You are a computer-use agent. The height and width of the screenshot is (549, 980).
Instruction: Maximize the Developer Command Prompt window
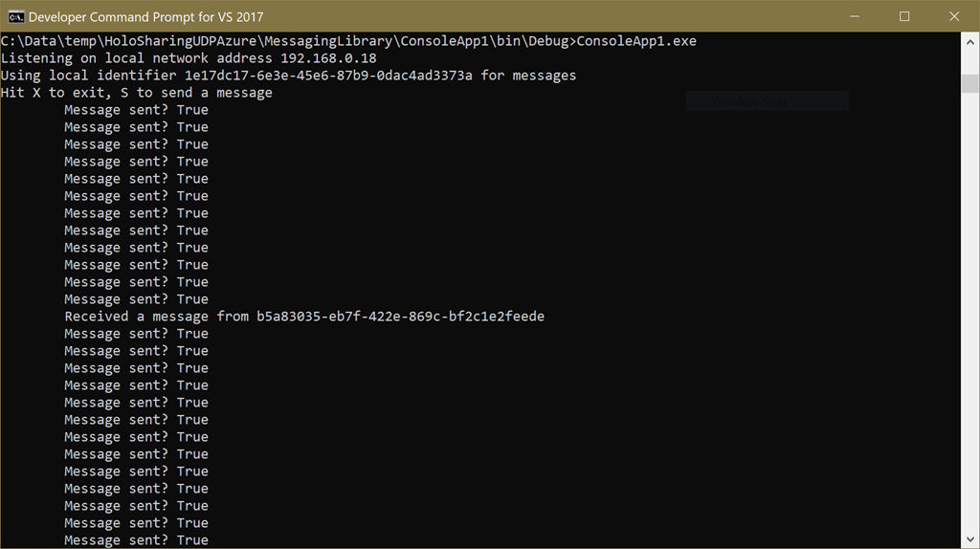904,16
